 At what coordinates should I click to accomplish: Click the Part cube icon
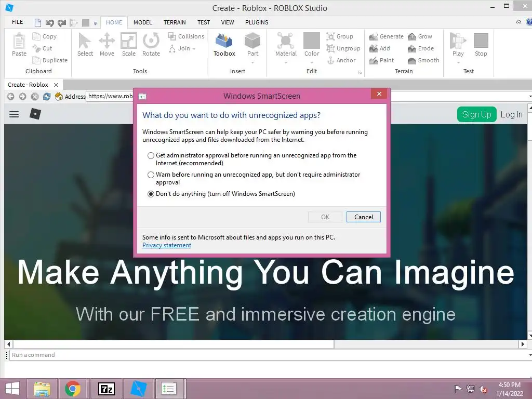252,41
